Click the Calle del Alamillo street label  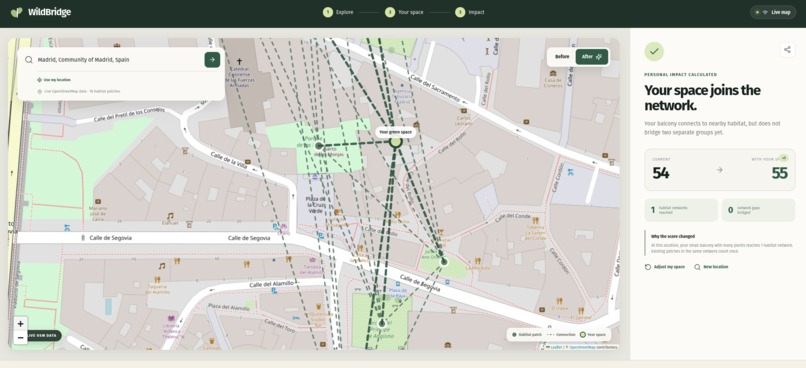click(x=271, y=284)
